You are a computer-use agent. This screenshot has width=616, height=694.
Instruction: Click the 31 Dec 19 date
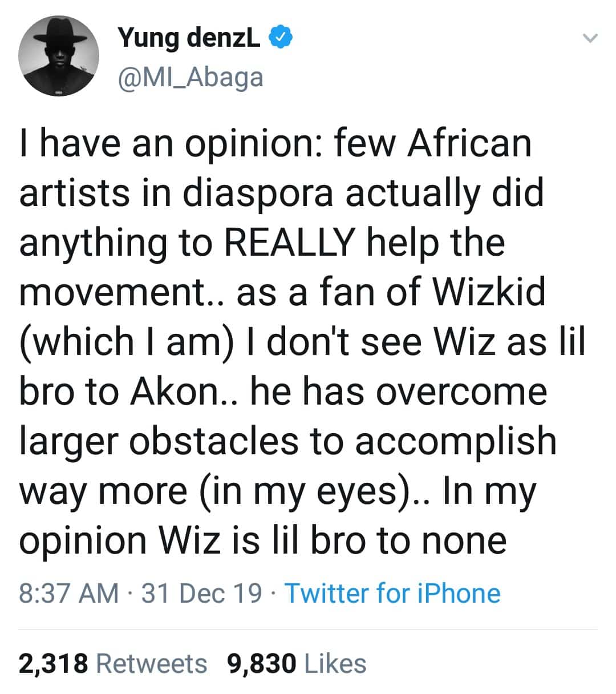click(201, 593)
